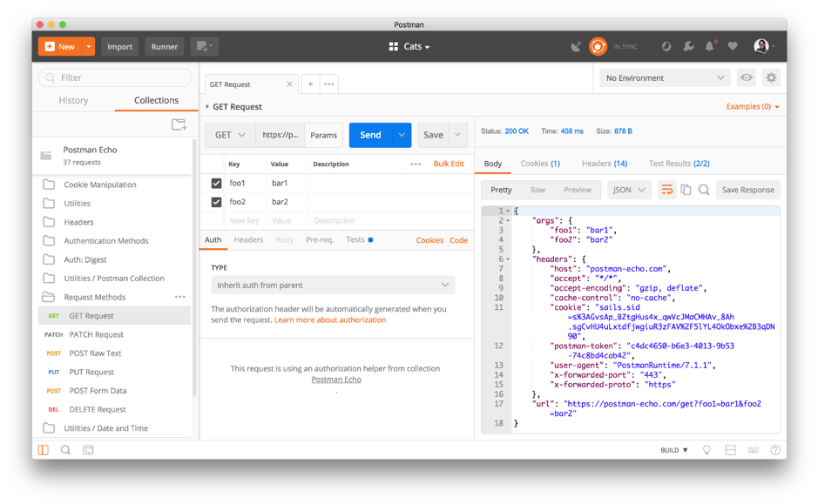This screenshot has height=504, width=818.
Task: Open the GET request method dropdown
Action: (x=229, y=135)
